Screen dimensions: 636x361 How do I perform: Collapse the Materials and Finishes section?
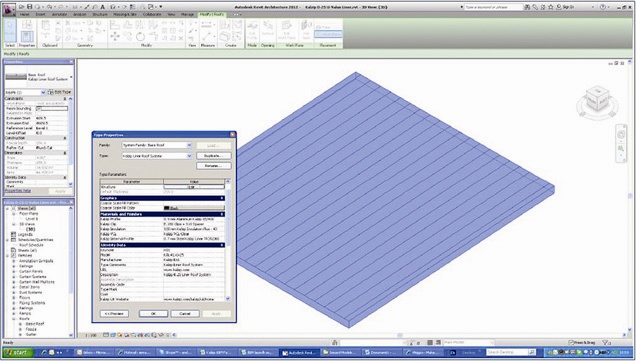(x=221, y=214)
